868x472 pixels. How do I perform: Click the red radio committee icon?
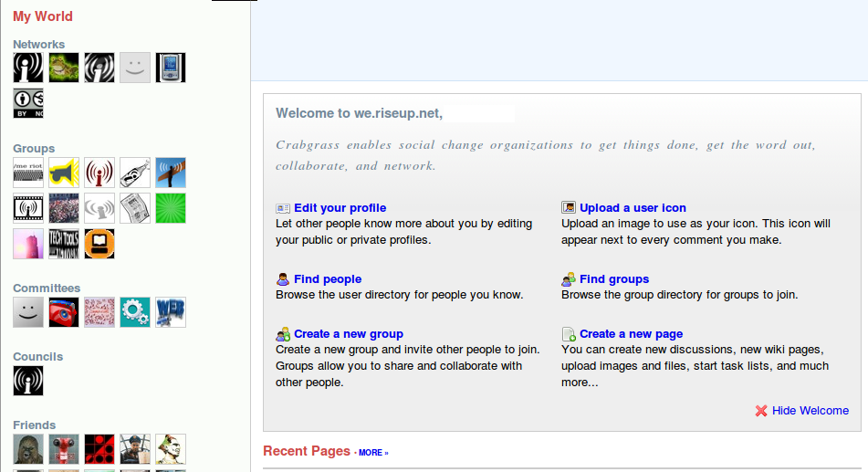[x=64, y=312]
